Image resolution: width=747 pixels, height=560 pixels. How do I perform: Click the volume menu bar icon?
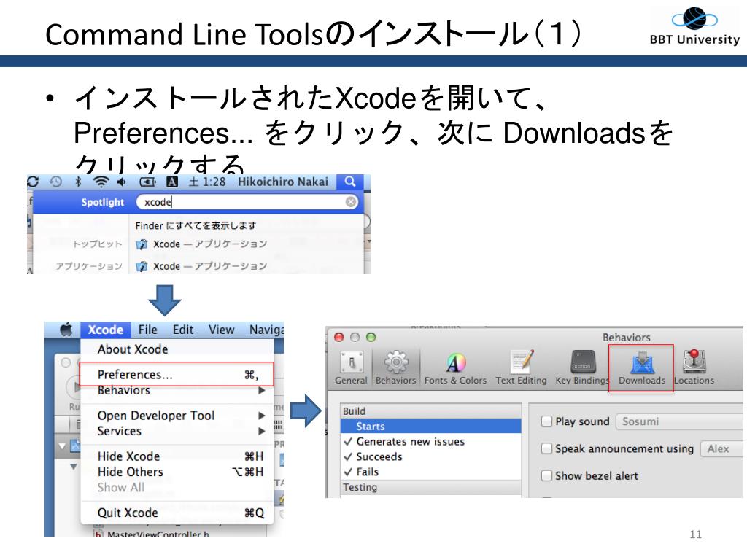click(122, 182)
